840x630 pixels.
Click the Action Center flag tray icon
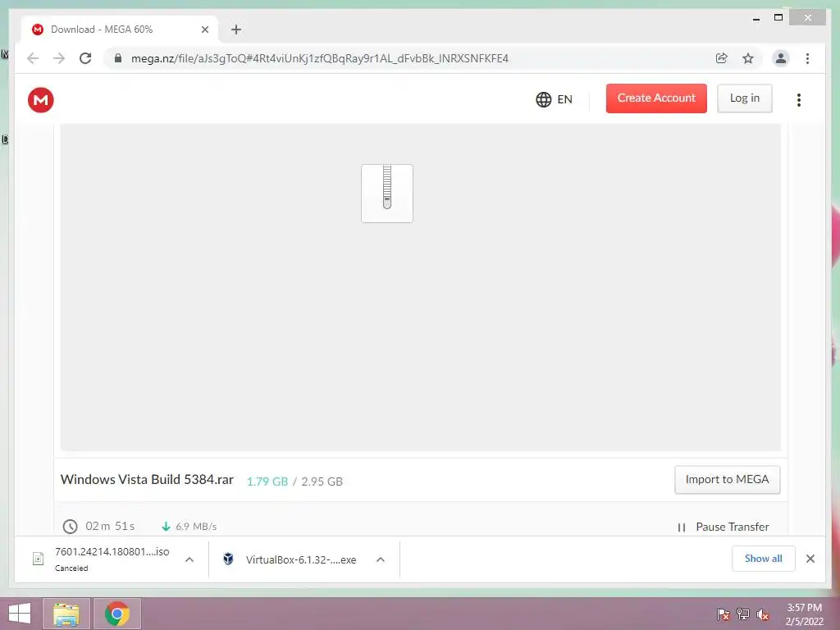(x=724, y=614)
